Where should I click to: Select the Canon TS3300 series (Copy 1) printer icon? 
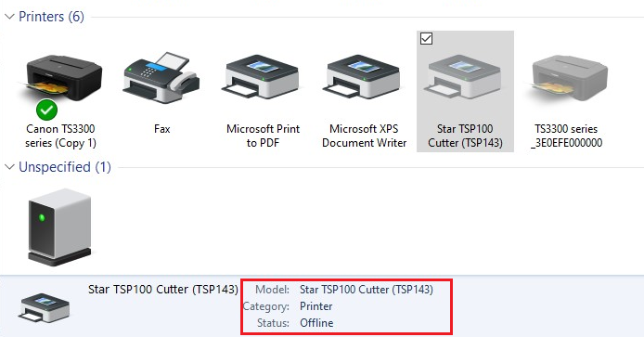[x=60, y=79]
